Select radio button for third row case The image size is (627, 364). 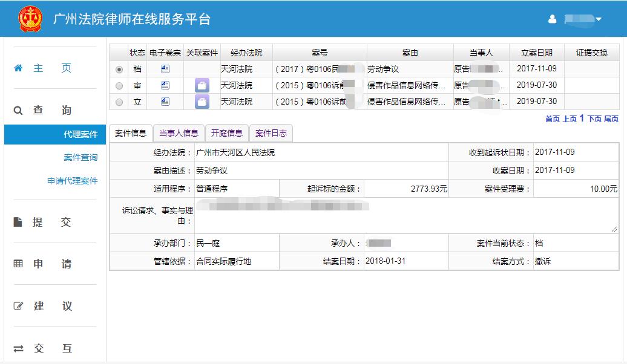pyautogui.click(x=119, y=102)
